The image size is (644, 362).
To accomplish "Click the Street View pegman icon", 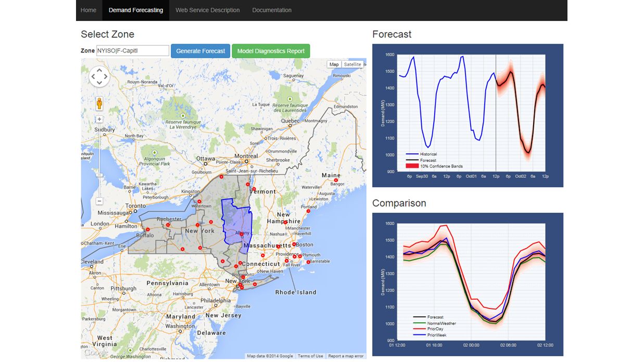I will [99, 104].
